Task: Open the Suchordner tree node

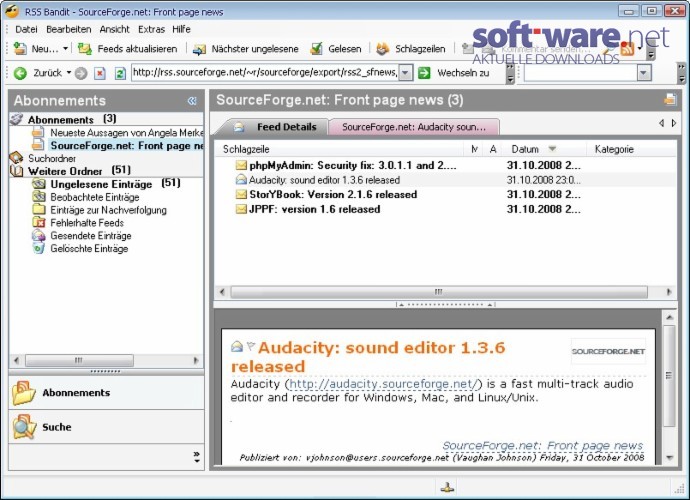Action: click(x=52, y=158)
